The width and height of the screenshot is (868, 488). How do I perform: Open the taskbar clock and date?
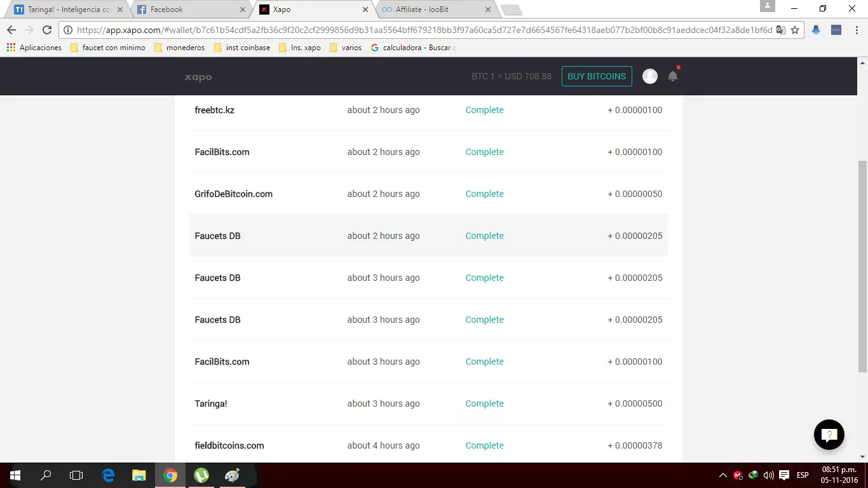click(x=839, y=475)
